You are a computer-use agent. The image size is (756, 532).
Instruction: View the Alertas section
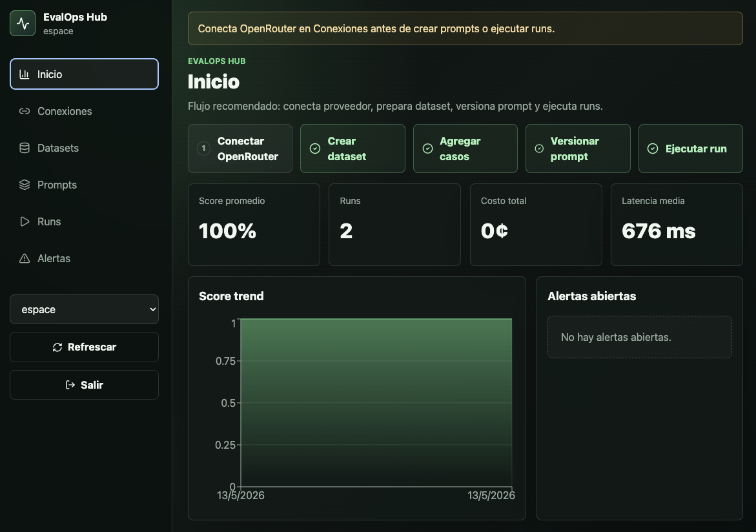pyautogui.click(x=84, y=258)
